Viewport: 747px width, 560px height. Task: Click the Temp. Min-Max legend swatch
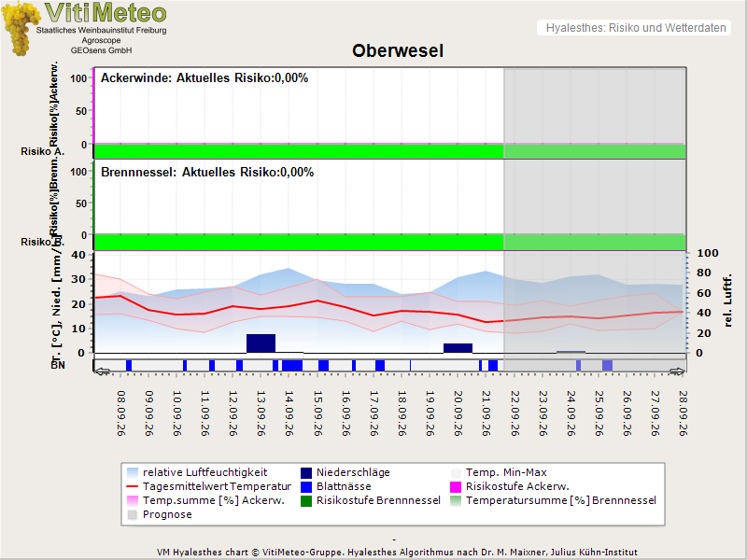pos(456,472)
